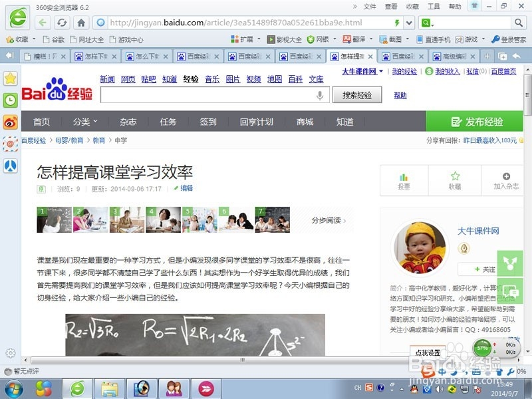
Task: Close the active 怎样提高 tab
Action: click(x=370, y=57)
